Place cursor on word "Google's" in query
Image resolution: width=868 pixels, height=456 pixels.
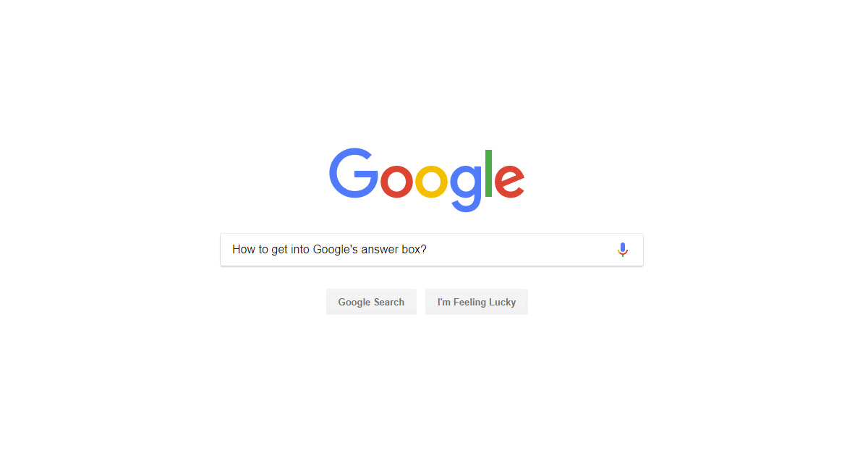336,250
